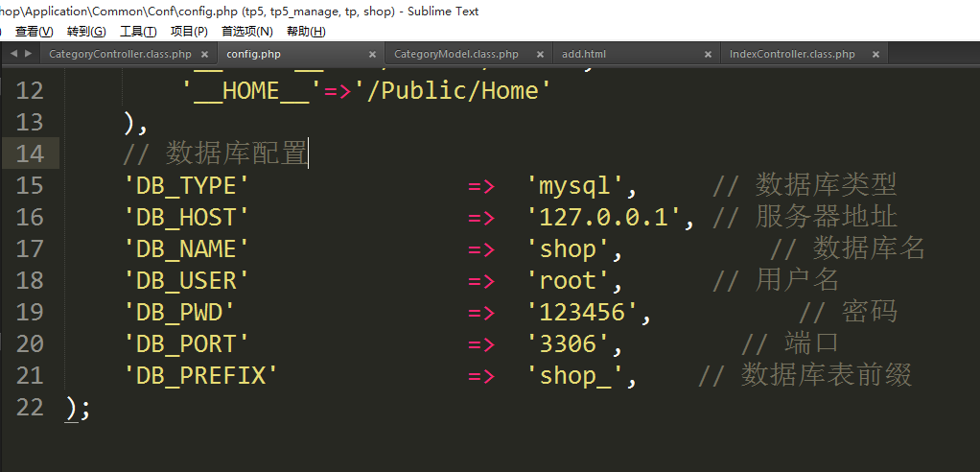
Task: Switch to the IndexController.class.php tab
Action: pyautogui.click(x=792, y=55)
